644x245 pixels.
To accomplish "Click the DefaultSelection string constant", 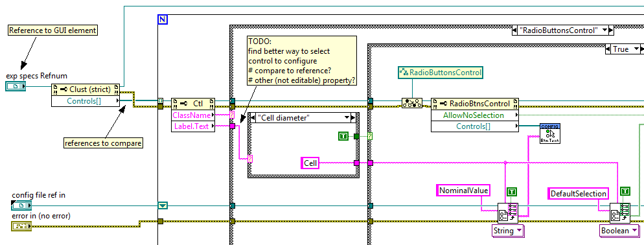I will 579,193.
